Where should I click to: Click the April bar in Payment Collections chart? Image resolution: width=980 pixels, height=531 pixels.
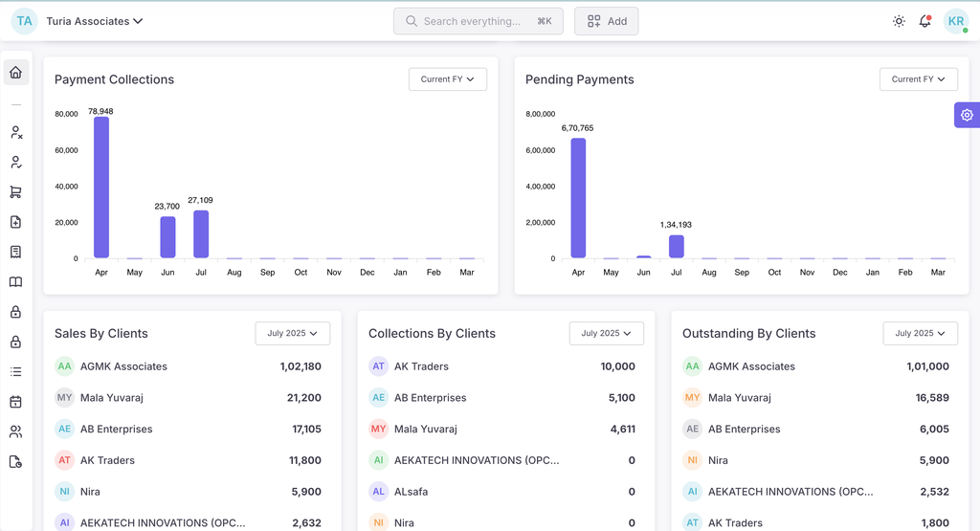pyautogui.click(x=101, y=188)
